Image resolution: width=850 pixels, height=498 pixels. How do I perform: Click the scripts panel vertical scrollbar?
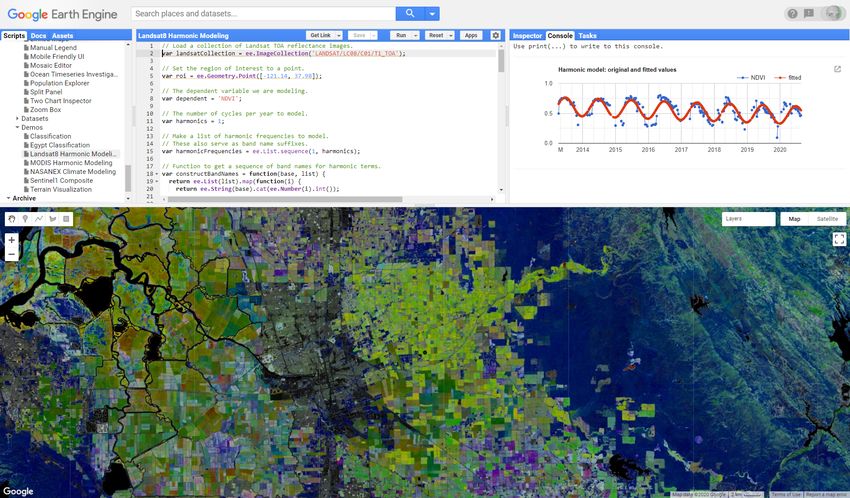tap(128, 178)
